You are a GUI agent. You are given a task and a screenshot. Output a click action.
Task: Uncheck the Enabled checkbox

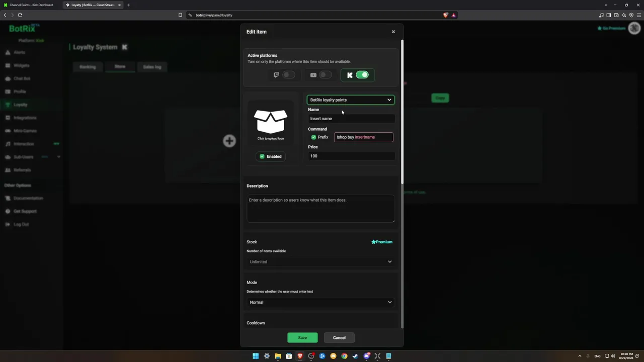tap(262, 156)
